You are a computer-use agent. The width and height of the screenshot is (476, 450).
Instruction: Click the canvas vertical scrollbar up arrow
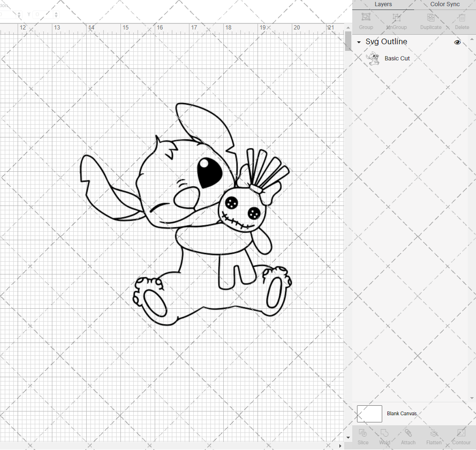(x=348, y=28)
